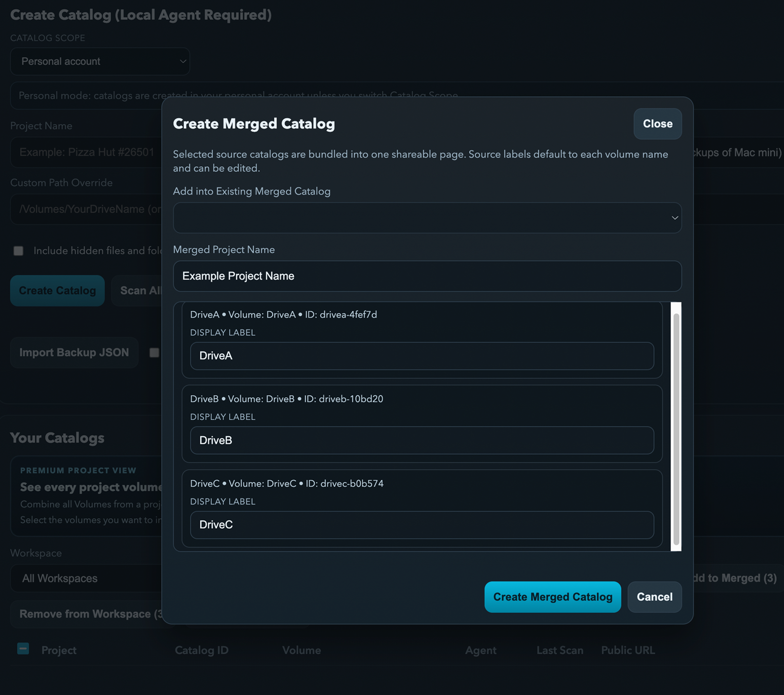Open the Catalog Scope dropdown showing Personal account
The height and width of the screenshot is (695, 784).
(99, 61)
